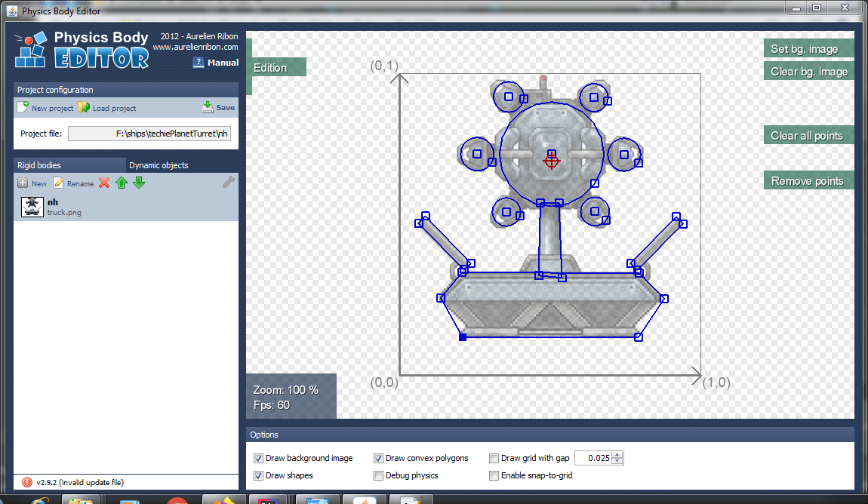Select the filled blue vertex on the base

coord(463,337)
